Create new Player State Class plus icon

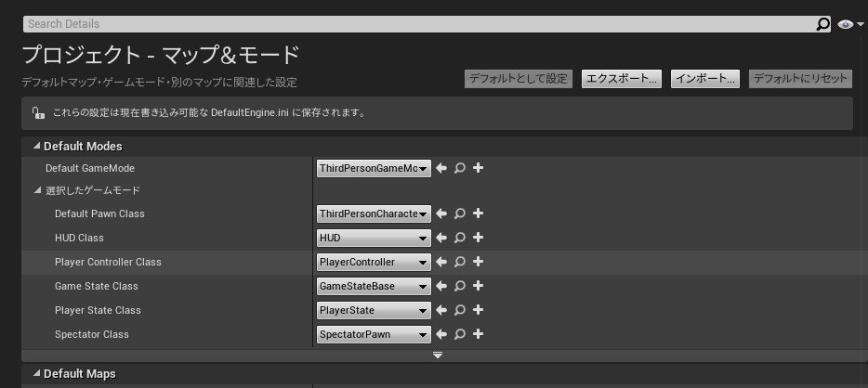click(x=479, y=309)
